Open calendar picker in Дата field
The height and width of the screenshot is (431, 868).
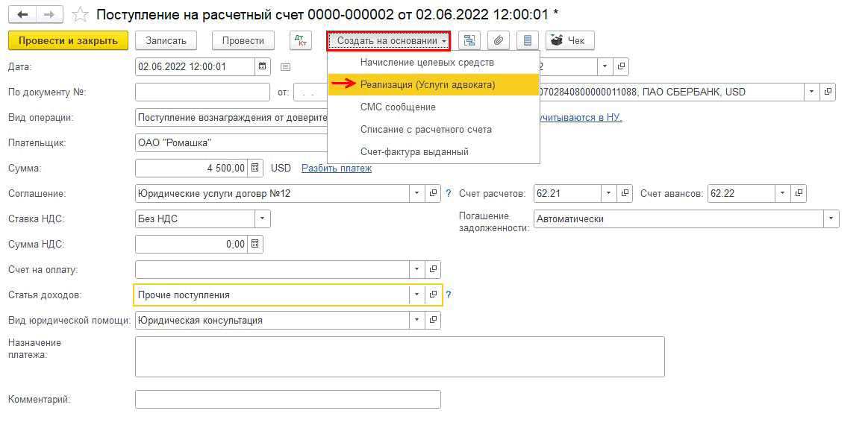point(262,66)
